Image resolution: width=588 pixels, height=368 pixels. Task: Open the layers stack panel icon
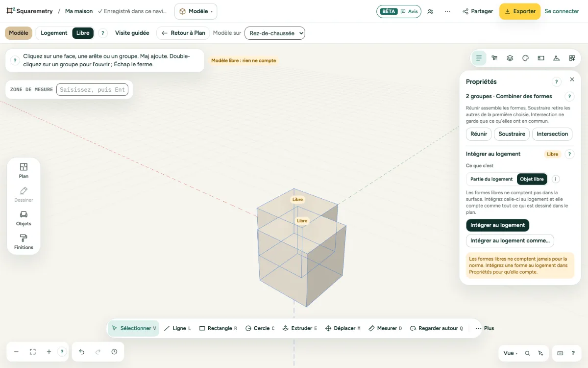[x=510, y=58]
